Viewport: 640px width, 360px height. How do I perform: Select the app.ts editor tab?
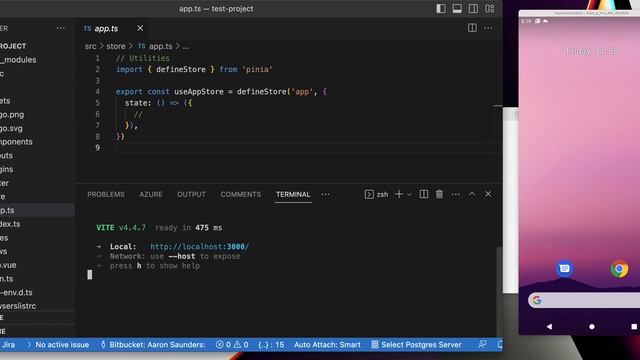click(x=113, y=28)
